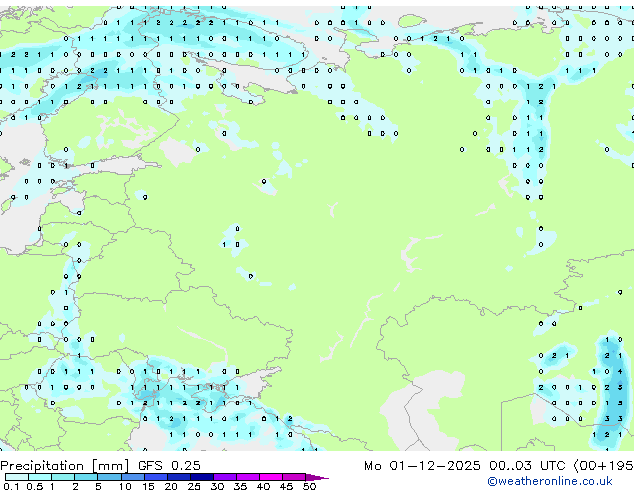Select the 'GFS 0.25' model label
Viewport: 634px width, 490px height.
click(x=169, y=466)
